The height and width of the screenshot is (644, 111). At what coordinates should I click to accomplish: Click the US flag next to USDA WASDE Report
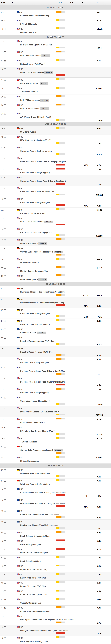coord(18,80)
